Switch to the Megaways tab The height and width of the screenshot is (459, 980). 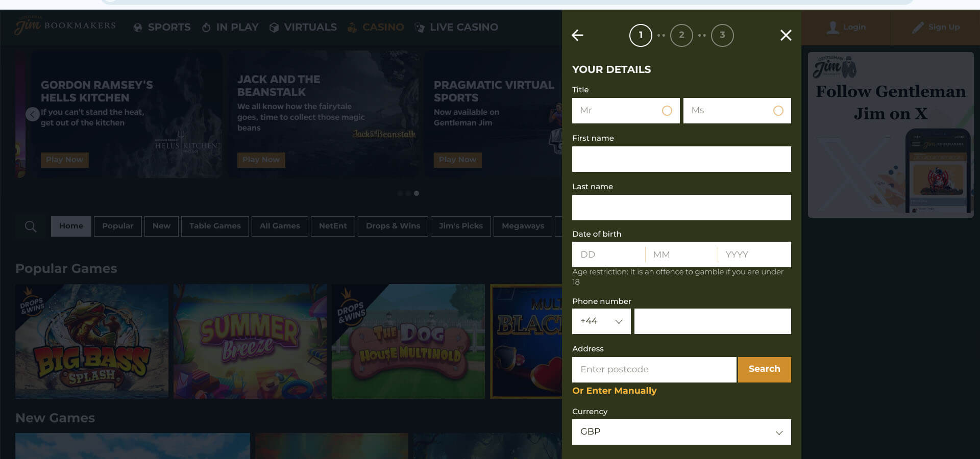point(523,226)
